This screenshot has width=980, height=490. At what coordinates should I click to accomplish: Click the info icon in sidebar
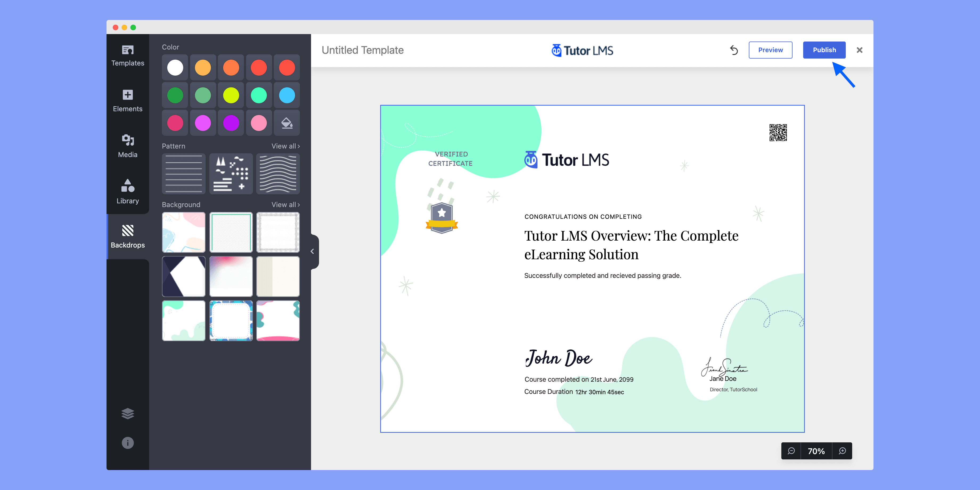pos(128,443)
